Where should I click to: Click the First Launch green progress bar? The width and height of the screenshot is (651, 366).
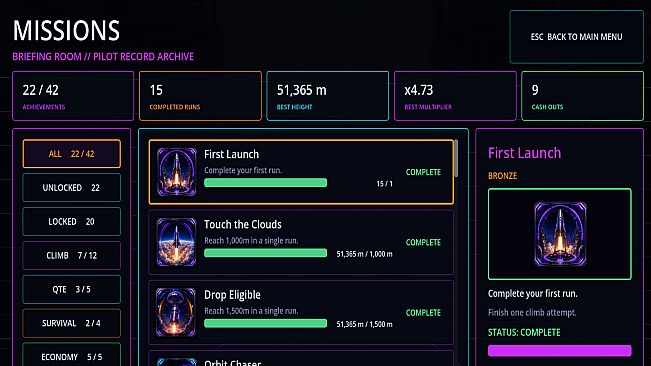(266, 183)
